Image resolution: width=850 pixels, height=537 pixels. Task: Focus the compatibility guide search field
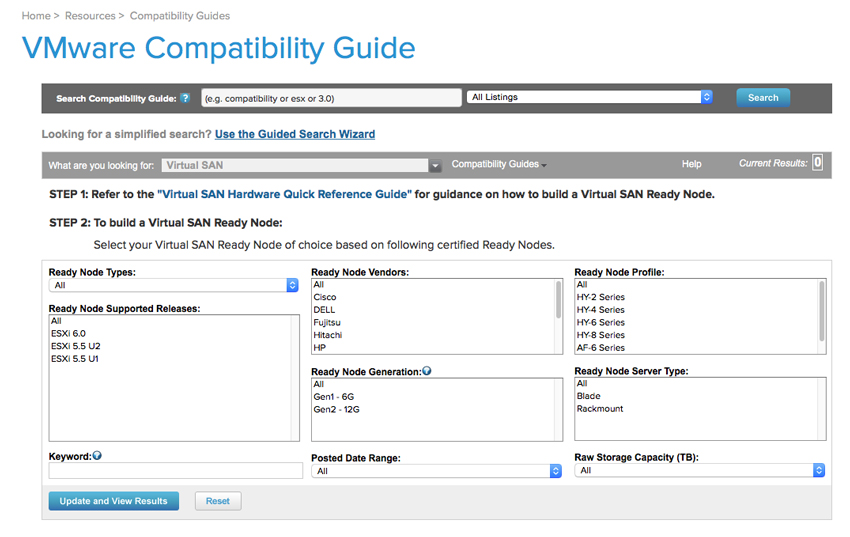click(x=331, y=98)
